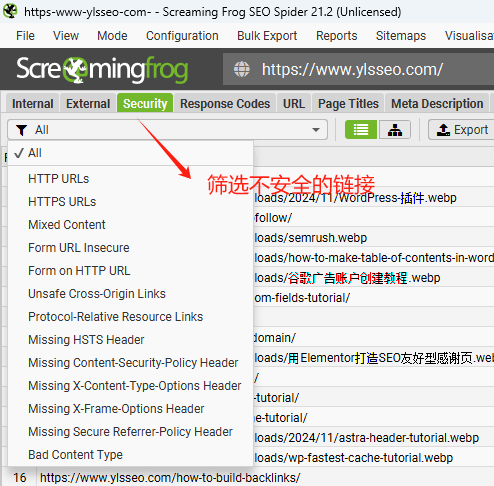
Task: Choose HTTPS URLs filter
Action: click(130, 202)
